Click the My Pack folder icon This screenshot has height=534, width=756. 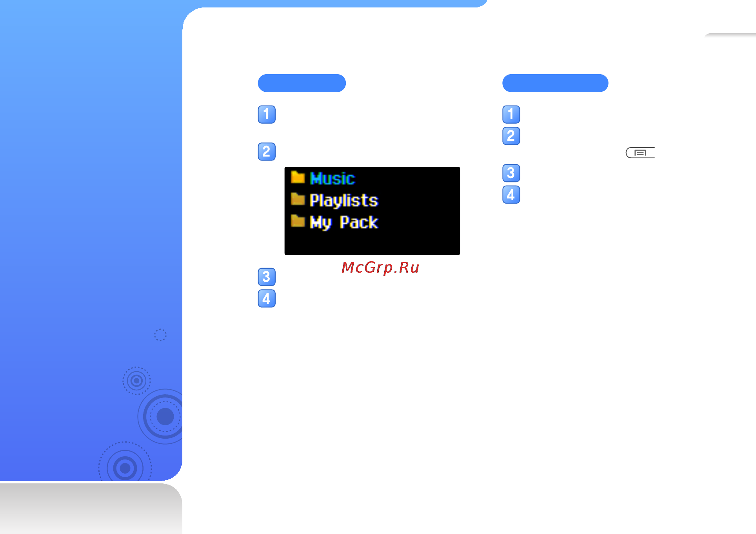tap(298, 221)
